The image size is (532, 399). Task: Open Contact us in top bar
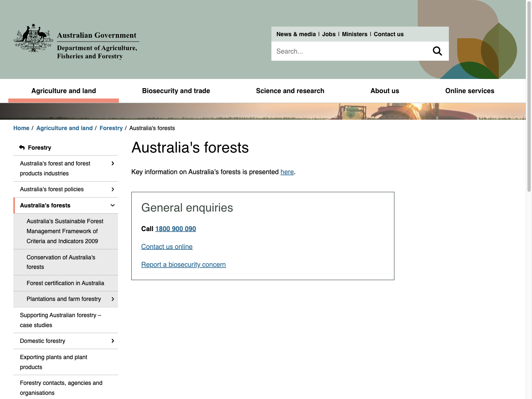(x=389, y=34)
